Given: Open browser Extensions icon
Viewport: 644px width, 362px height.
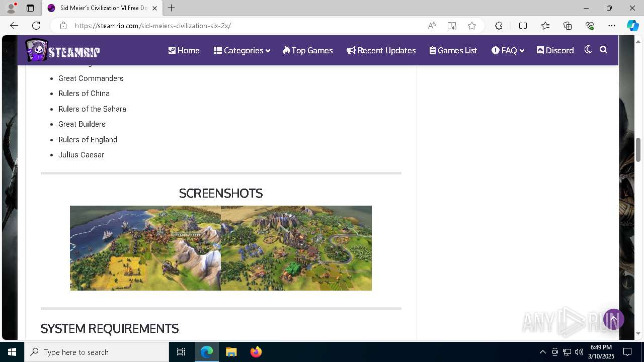Looking at the screenshot, I should pos(499,26).
